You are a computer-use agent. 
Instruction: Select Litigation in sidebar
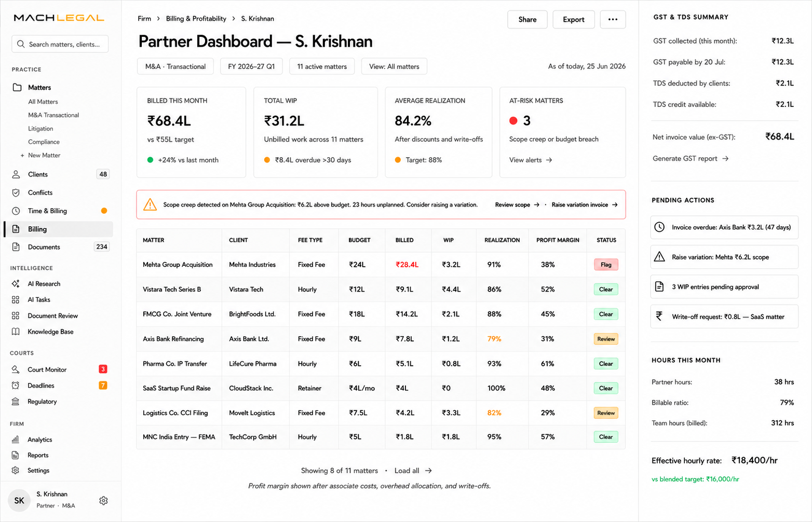40,129
